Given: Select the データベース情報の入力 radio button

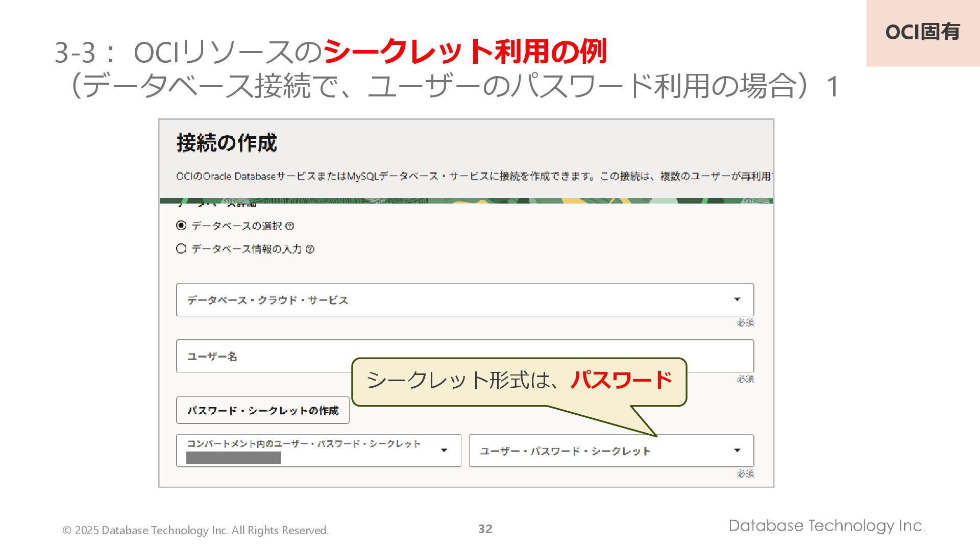Looking at the screenshot, I should (181, 249).
